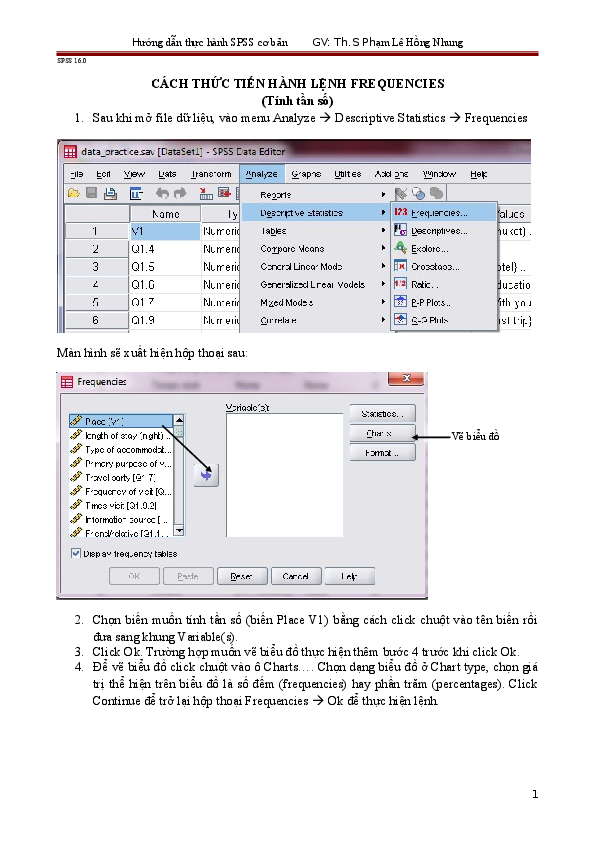This screenshot has width=595, height=842.
Task: Click the Name column header
Action: pyautogui.click(x=165, y=214)
